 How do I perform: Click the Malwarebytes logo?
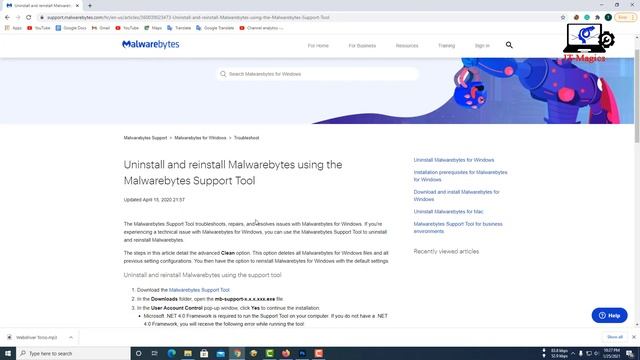point(150,44)
